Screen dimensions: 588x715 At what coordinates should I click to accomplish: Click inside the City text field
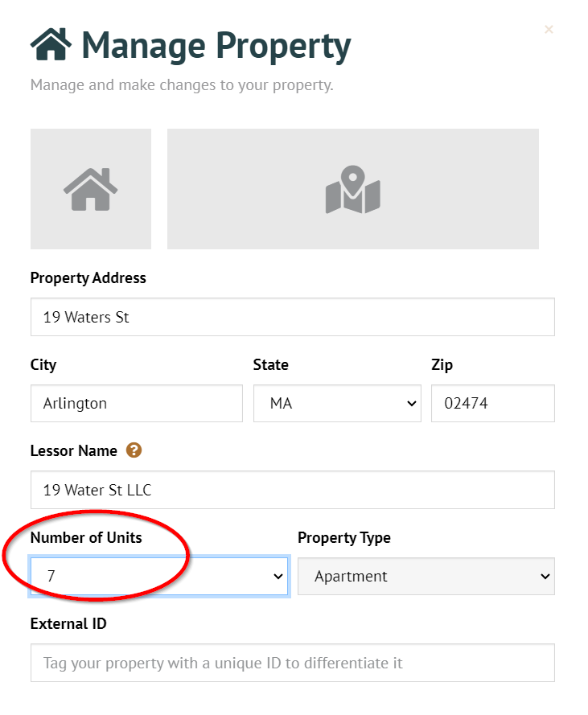click(136, 403)
